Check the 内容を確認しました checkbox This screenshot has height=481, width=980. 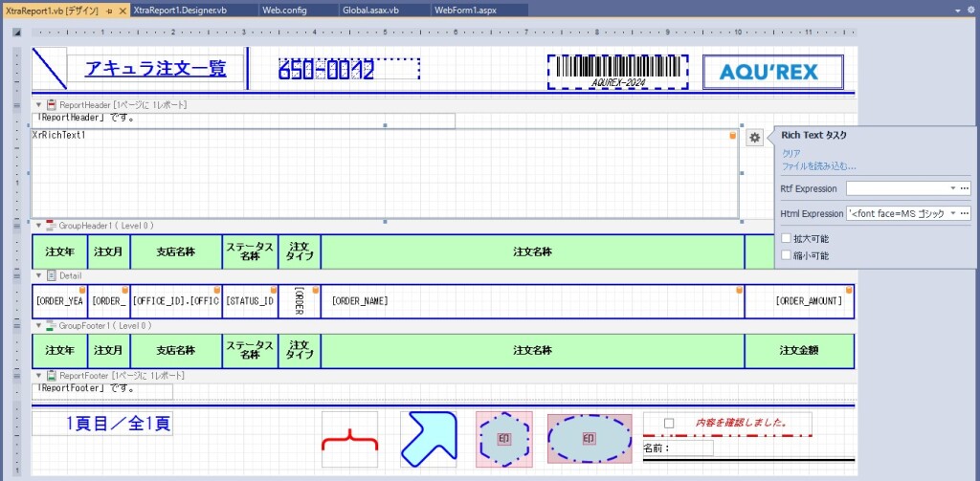click(x=669, y=423)
